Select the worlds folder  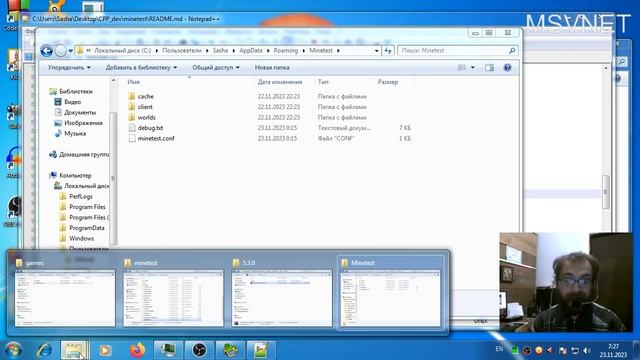[x=147, y=118]
